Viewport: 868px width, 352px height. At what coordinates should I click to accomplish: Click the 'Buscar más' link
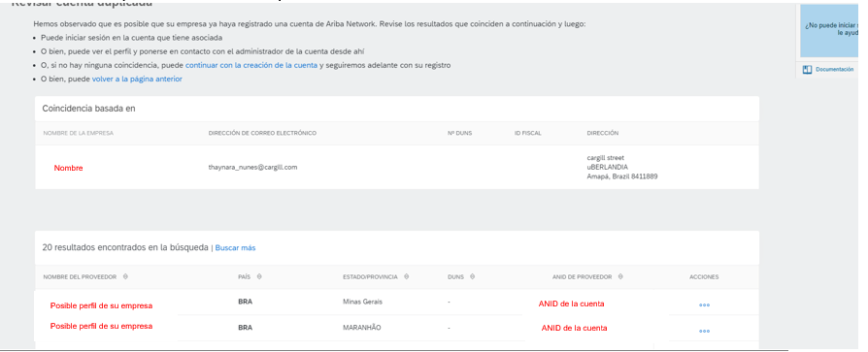pos(235,248)
